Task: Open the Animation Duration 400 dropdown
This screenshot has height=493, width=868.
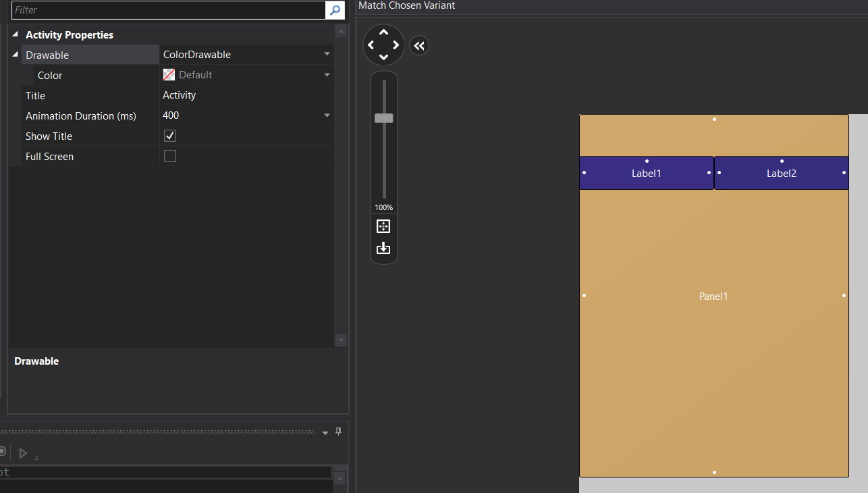Action: click(327, 115)
